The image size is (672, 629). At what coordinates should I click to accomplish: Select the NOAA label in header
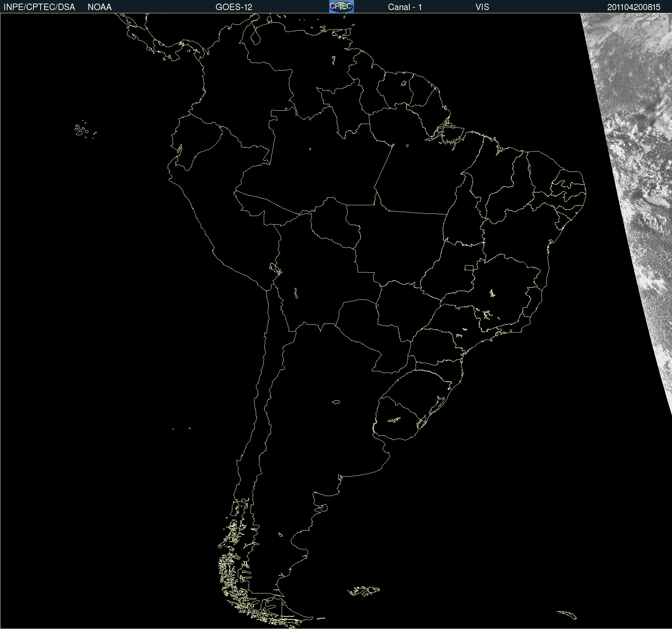(x=100, y=7)
